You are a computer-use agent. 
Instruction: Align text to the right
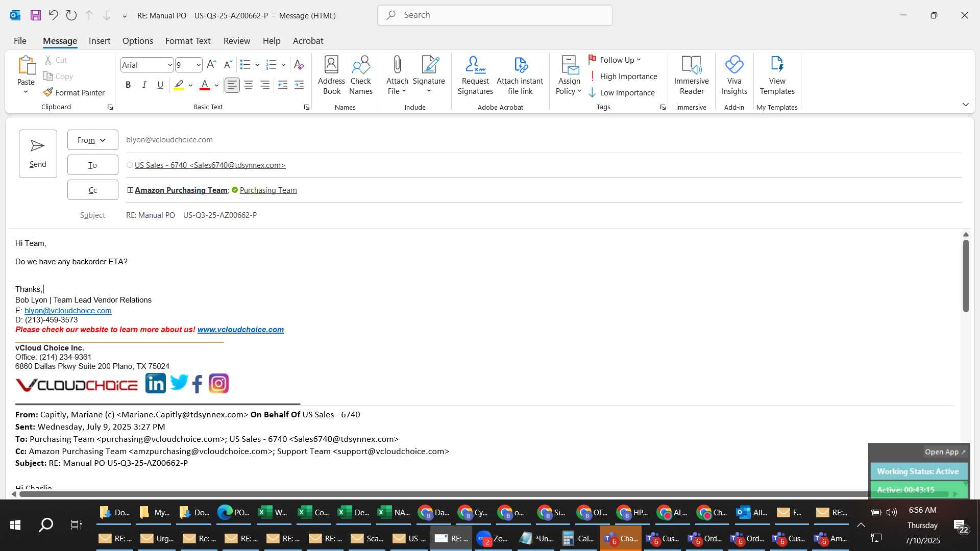coord(265,85)
